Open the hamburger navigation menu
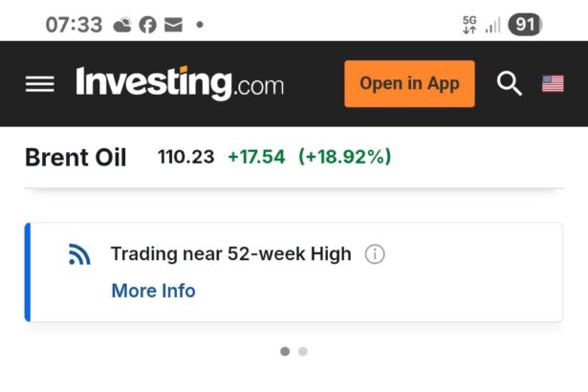The image size is (588, 392). point(40,84)
